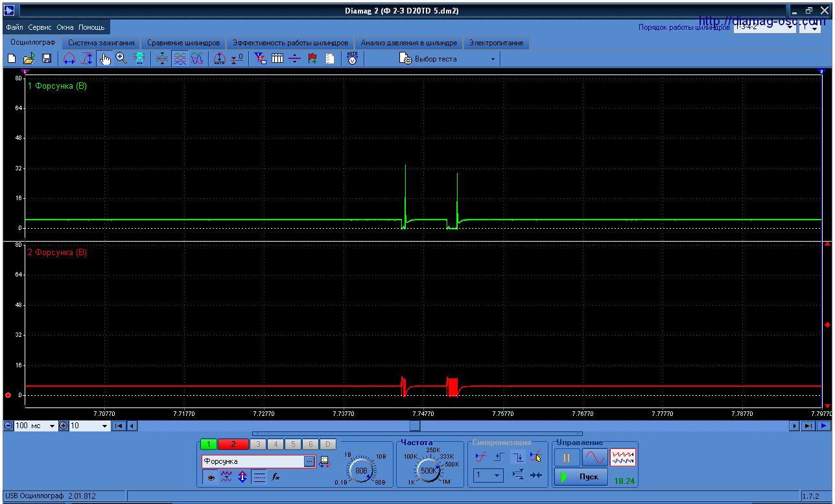Open the Помощь menu
The height and width of the screenshot is (504, 835).
point(91,27)
